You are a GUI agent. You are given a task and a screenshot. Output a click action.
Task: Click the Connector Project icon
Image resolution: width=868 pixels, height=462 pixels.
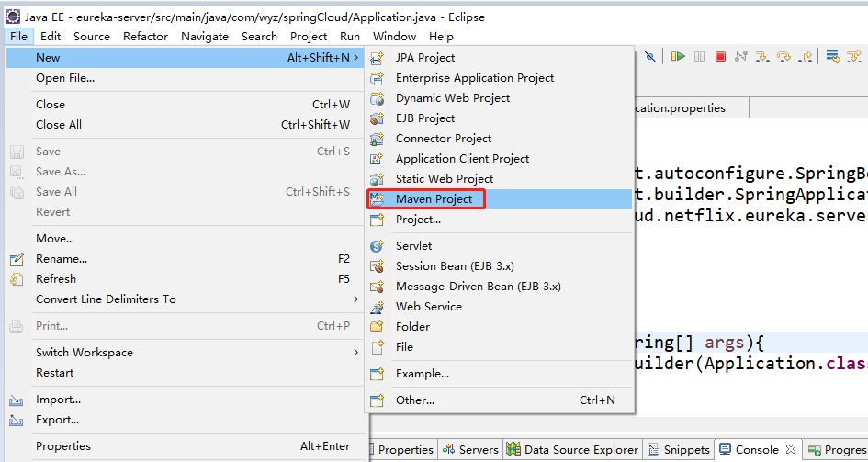pos(377,139)
